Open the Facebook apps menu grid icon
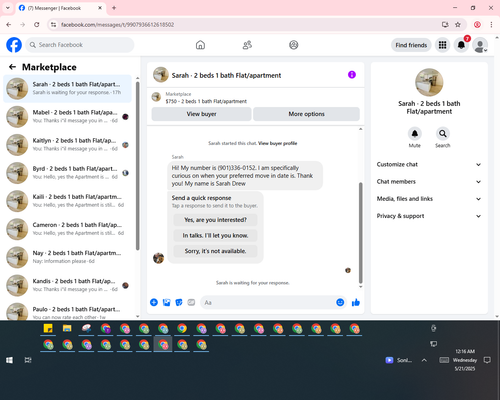Viewport: 500px width, 400px height. pos(442,45)
